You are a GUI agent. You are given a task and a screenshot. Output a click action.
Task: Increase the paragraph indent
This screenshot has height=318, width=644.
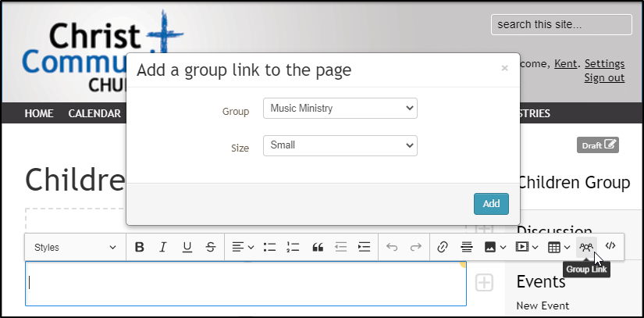pyautogui.click(x=364, y=247)
